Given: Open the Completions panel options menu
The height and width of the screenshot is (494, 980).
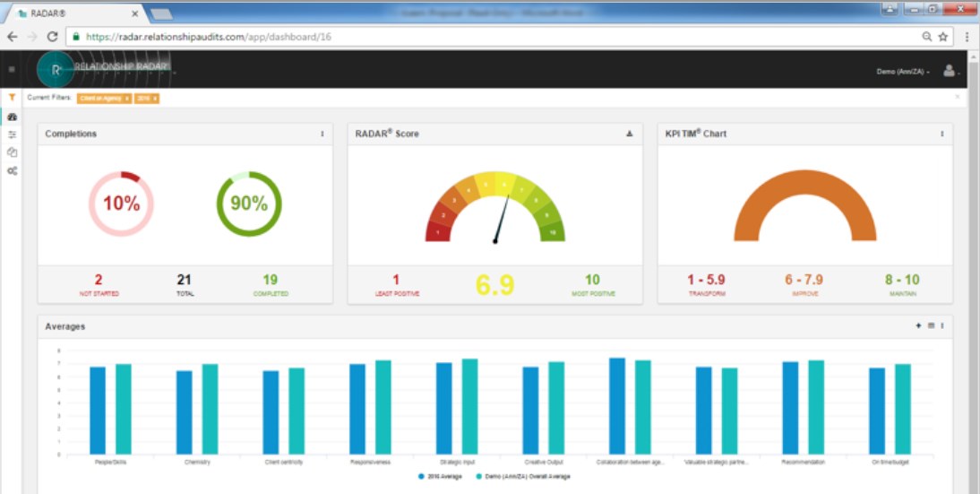Looking at the screenshot, I should (322, 134).
